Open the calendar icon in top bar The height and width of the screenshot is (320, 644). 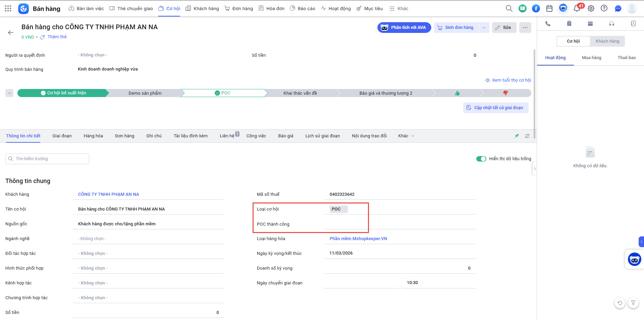[549, 8]
